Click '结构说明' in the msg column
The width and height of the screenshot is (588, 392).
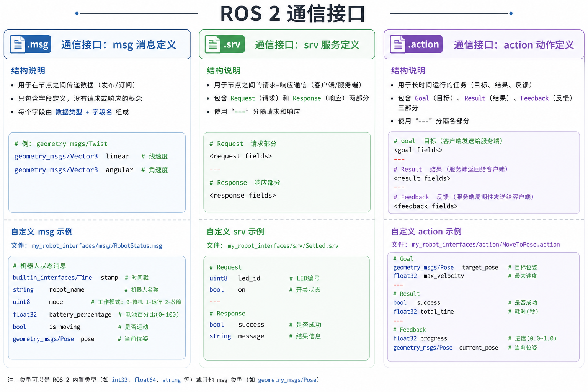pos(28,70)
